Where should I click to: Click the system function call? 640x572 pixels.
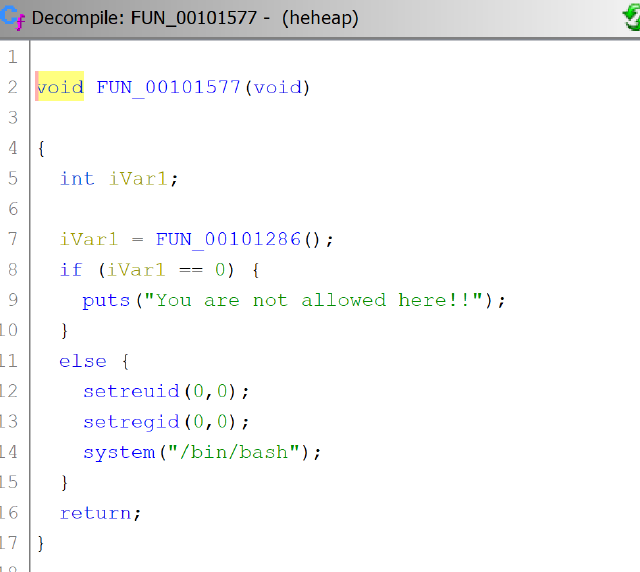(x=119, y=452)
